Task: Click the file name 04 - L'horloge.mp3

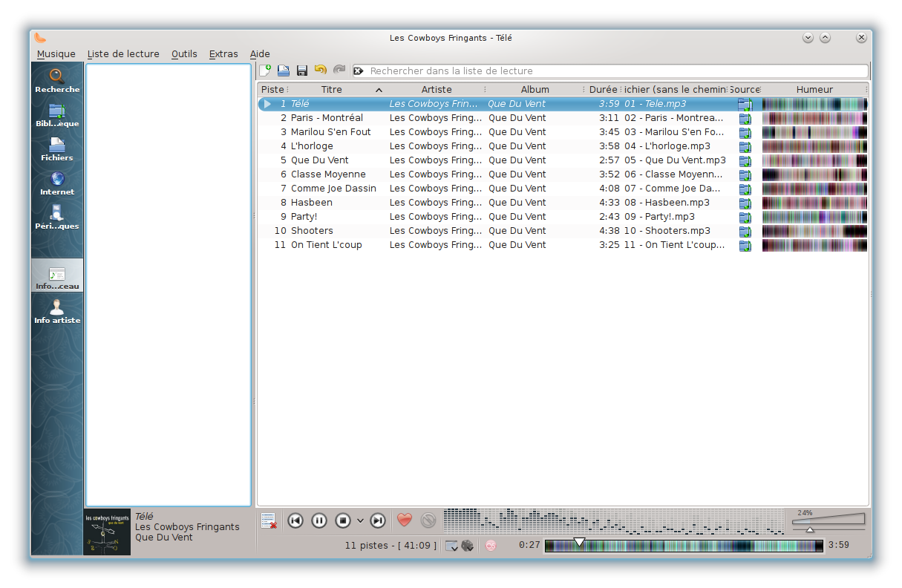Action: [x=667, y=146]
